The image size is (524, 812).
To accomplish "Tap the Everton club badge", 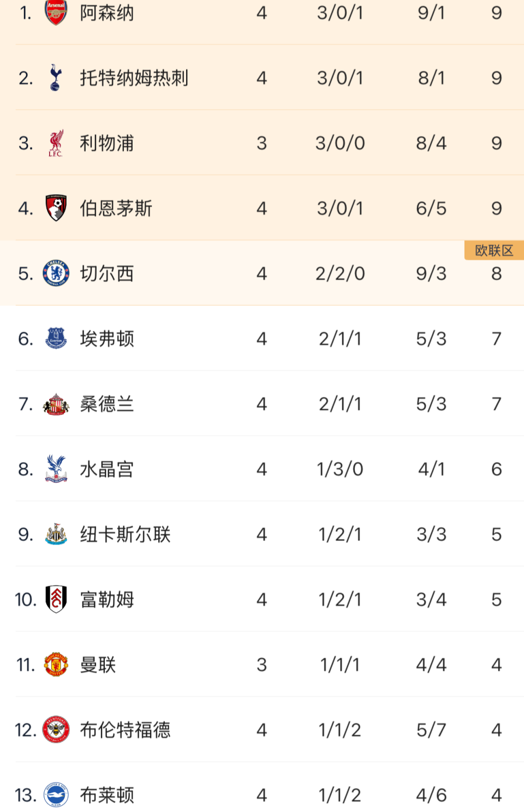I will 56,338.
